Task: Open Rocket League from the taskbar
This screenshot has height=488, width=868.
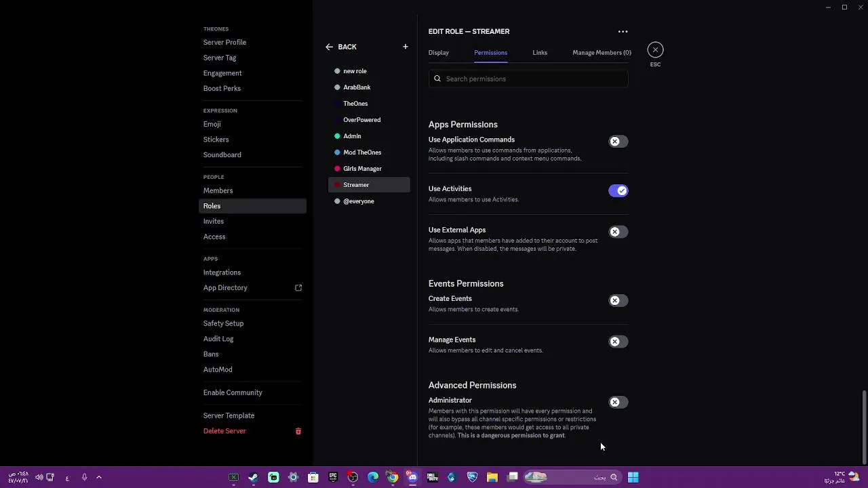Action: [472, 477]
